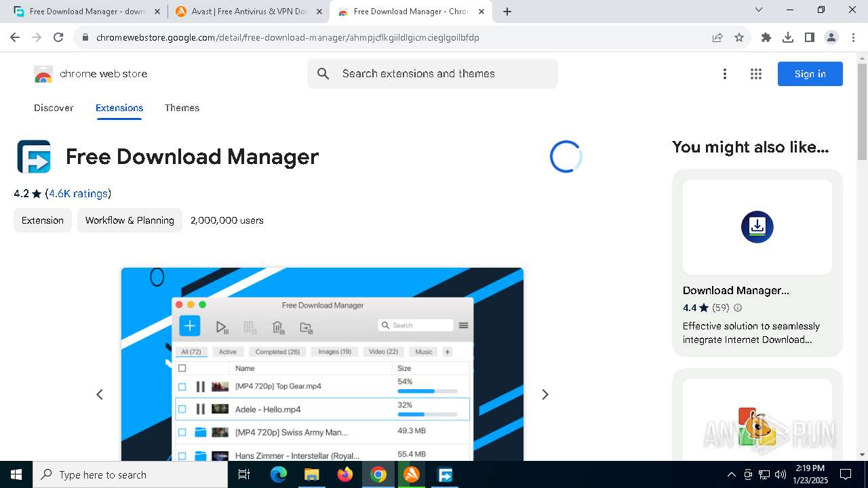Open the Chrome taskbar icon
The image size is (868, 488).
pyautogui.click(x=378, y=474)
